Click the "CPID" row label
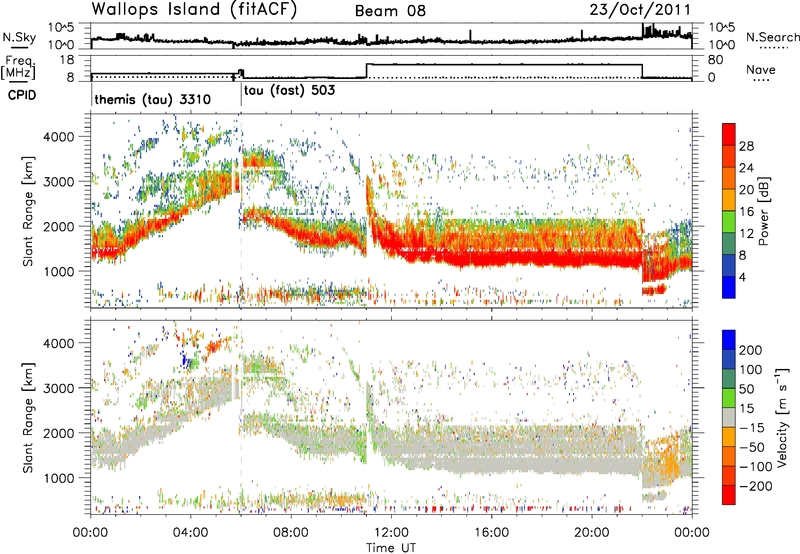This screenshot has width=800, height=554. click(21, 95)
